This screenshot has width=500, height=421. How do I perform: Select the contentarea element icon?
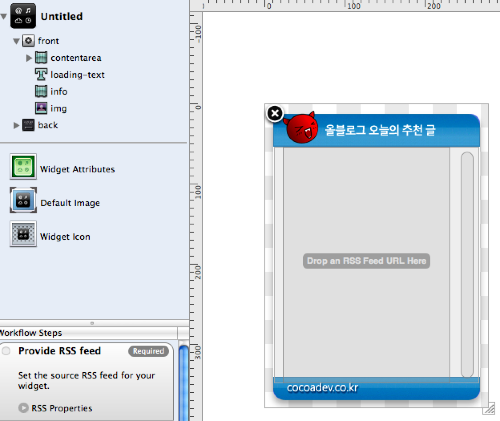point(41,58)
